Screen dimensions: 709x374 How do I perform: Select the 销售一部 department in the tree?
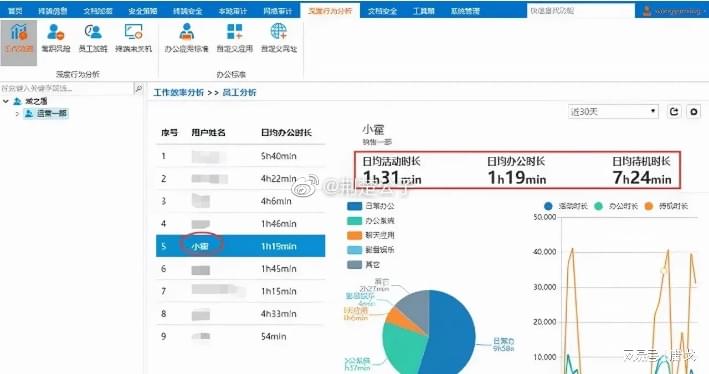(46, 114)
